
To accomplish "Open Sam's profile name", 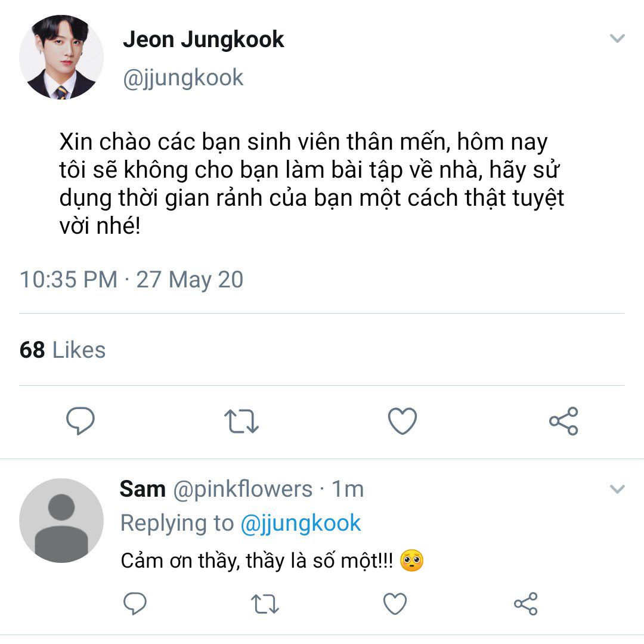I will click(143, 489).
